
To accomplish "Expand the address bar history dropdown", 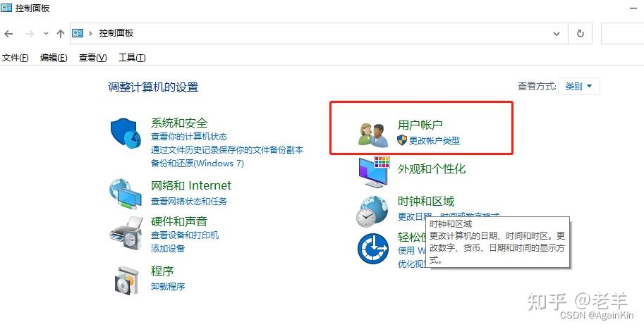I will 557,34.
